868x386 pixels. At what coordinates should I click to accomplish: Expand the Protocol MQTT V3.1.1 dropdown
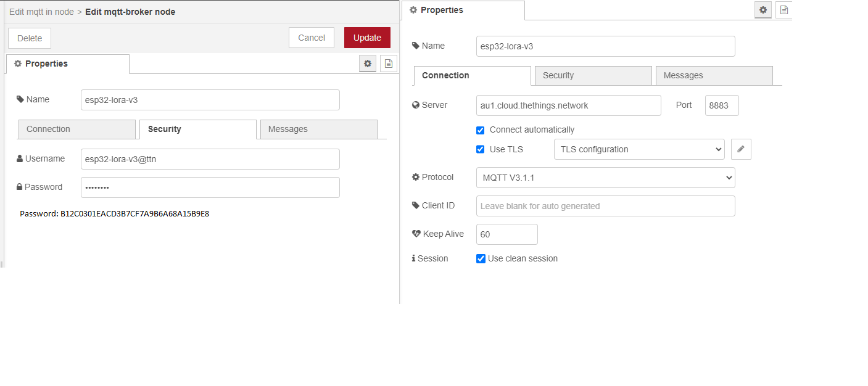605,178
